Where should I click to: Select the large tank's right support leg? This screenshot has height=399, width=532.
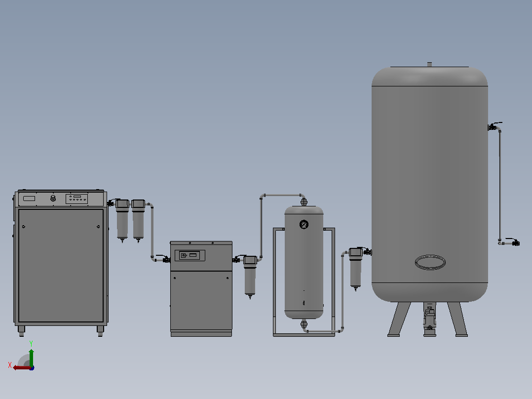[458, 319]
